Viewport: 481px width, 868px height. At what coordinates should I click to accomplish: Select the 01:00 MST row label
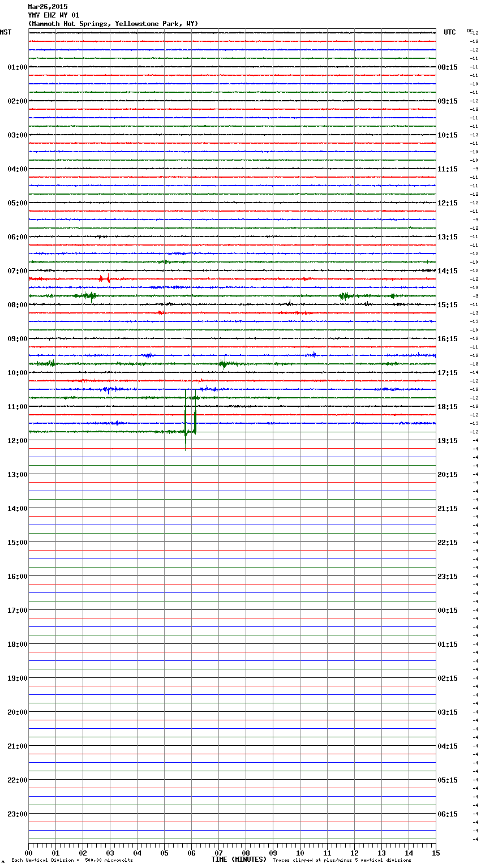coord(18,67)
